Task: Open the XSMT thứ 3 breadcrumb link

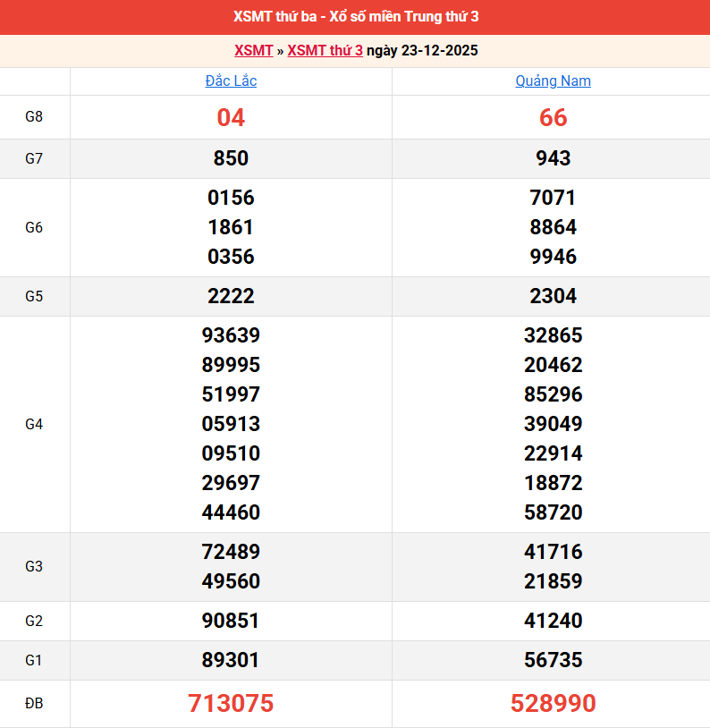Action: (325, 50)
